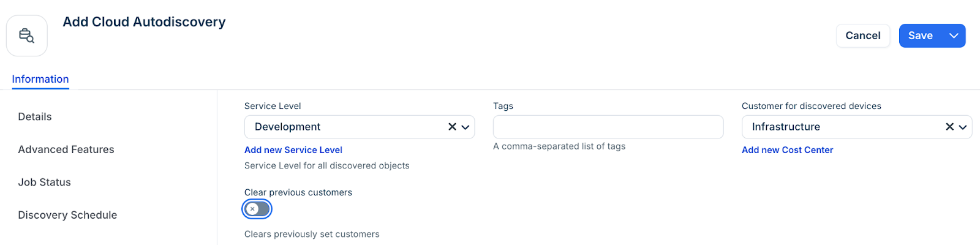
Task: Toggle the Clear previous customers switch
Action: [x=257, y=209]
